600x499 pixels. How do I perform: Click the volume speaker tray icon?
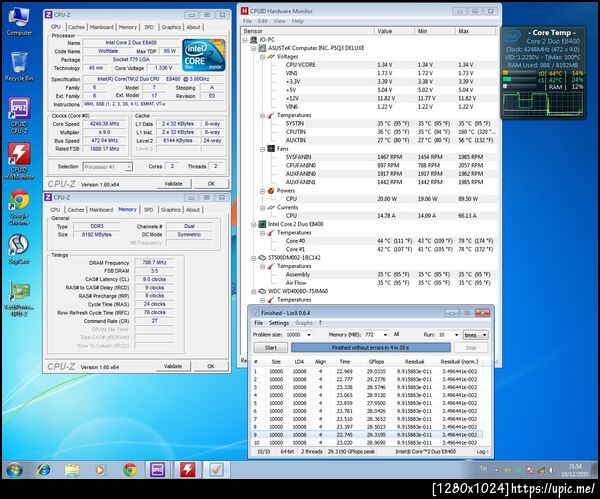tap(551, 470)
